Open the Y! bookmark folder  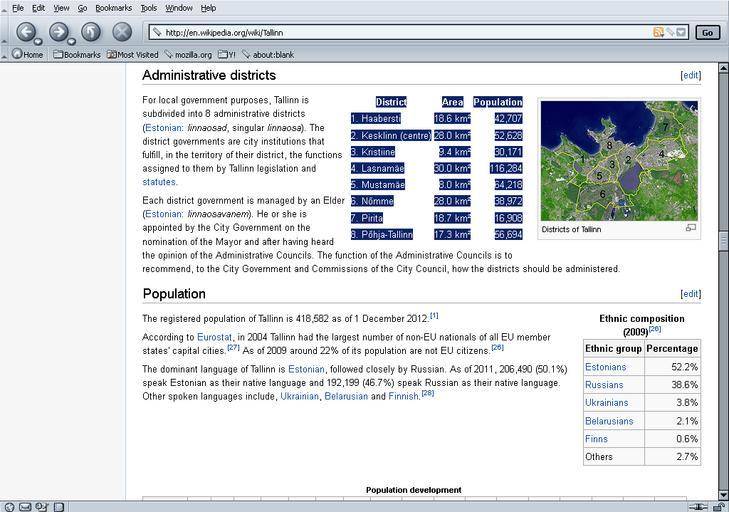pos(227,54)
